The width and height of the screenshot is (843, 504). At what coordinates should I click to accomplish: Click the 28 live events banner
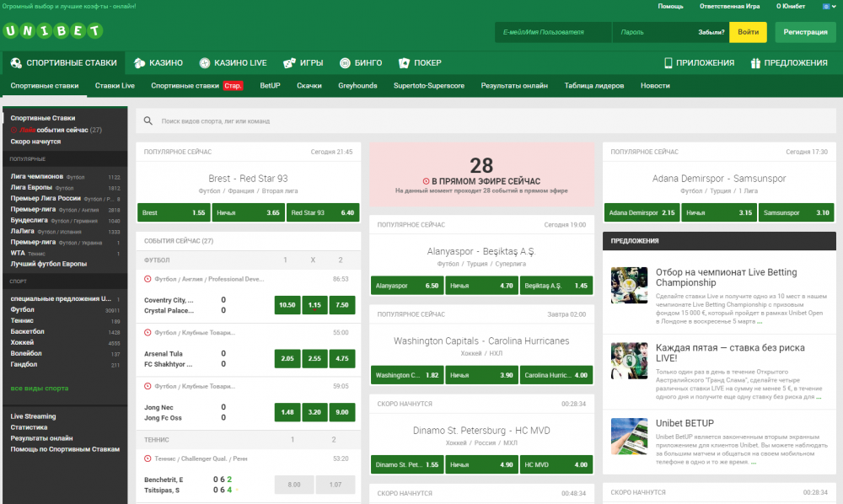tap(481, 174)
